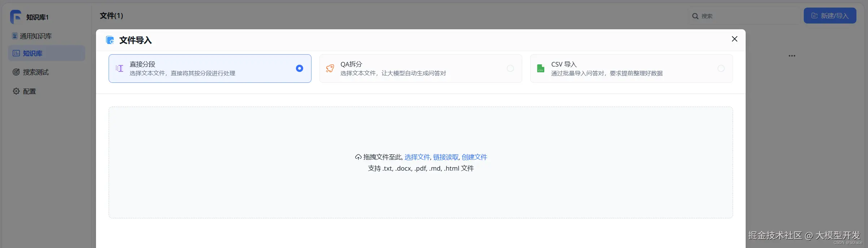Click the 通过批量导入问答对，要求提前整理好数据 description
This screenshot has width=868, height=248.
[607, 73]
